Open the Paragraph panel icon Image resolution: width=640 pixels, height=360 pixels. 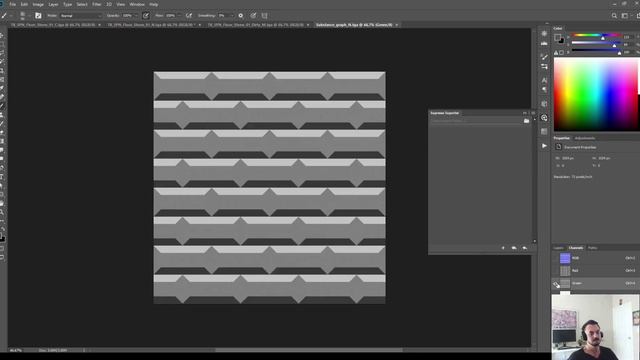click(544, 89)
